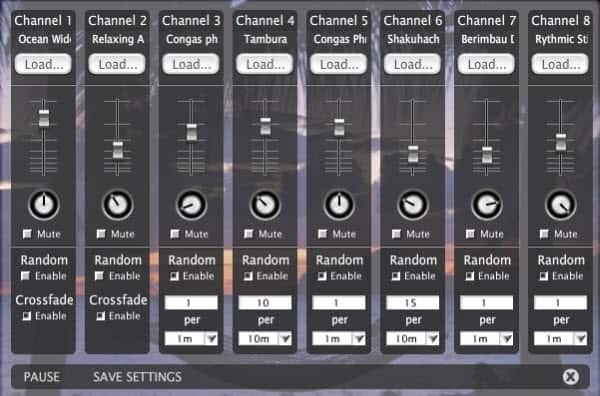Adjust the Channel 4 pan knob
This screenshot has height=396, width=600.
[265, 205]
